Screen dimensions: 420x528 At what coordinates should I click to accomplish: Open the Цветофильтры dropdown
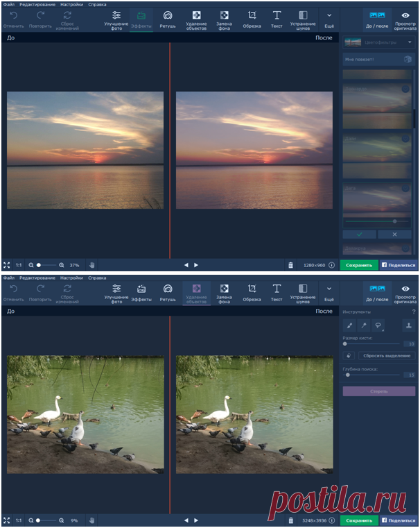click(378, 42)
